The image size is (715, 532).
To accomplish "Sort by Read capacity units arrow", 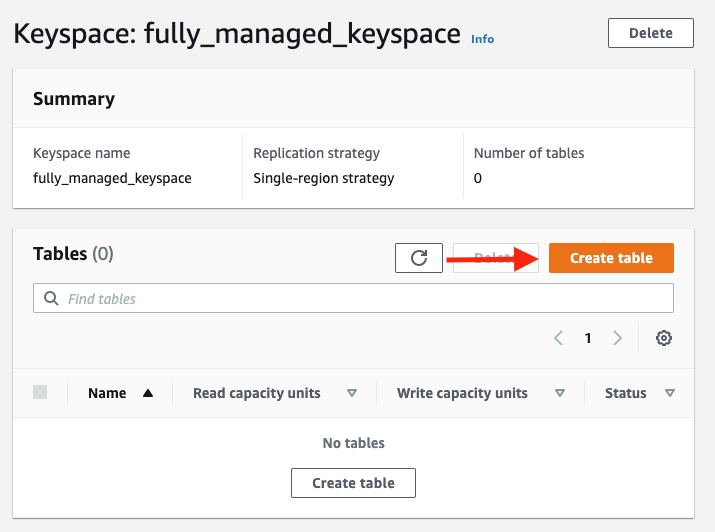I will 352,393.
